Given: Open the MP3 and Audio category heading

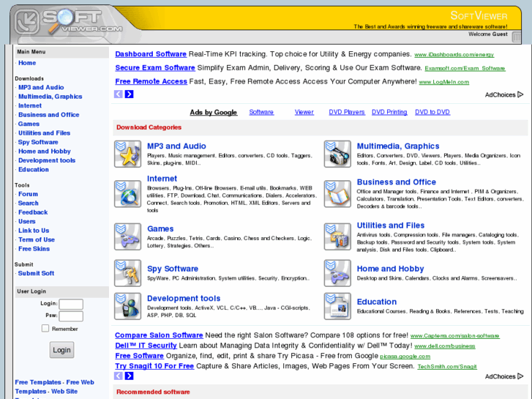Looking at the screenshot, I should (176, 146).
